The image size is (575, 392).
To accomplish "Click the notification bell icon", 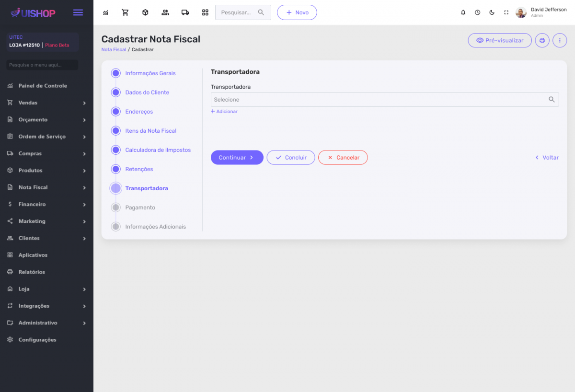I will pos(463,12).
